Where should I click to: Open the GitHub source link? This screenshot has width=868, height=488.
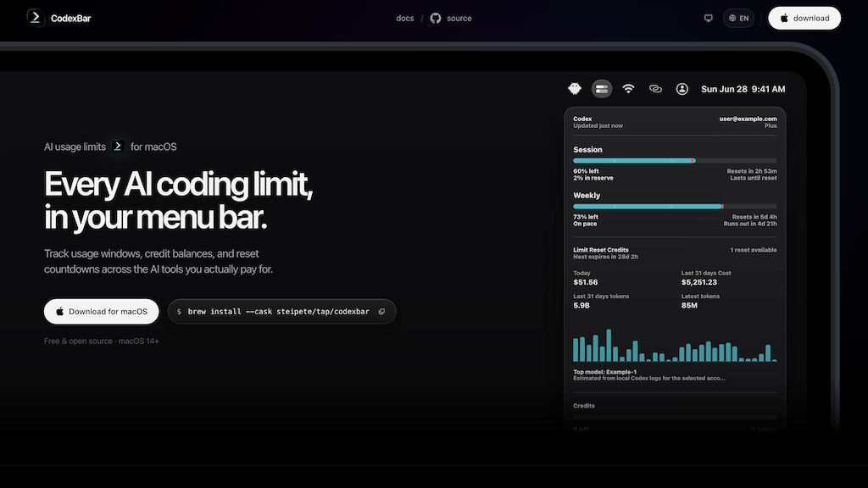click(451, 19)
